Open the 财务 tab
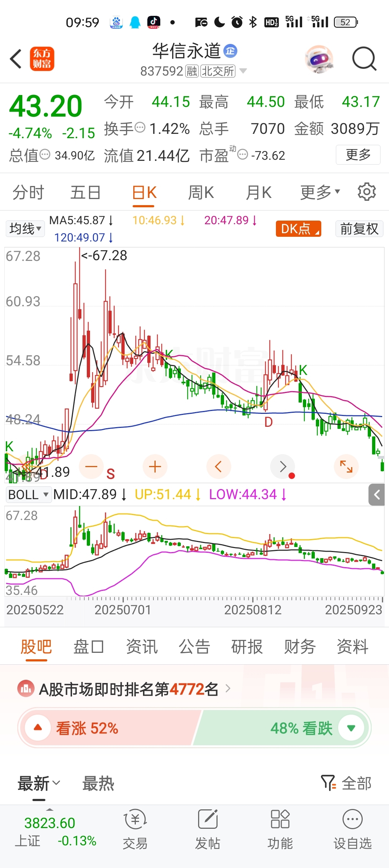 pyautogui.click(x=300, y=646)
